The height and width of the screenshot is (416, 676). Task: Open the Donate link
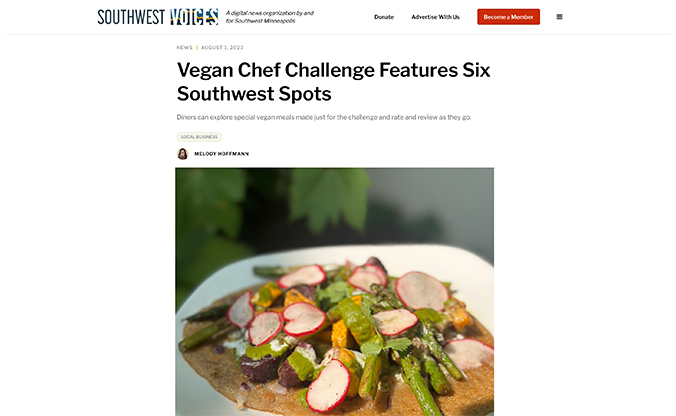(x=384, y=17)
